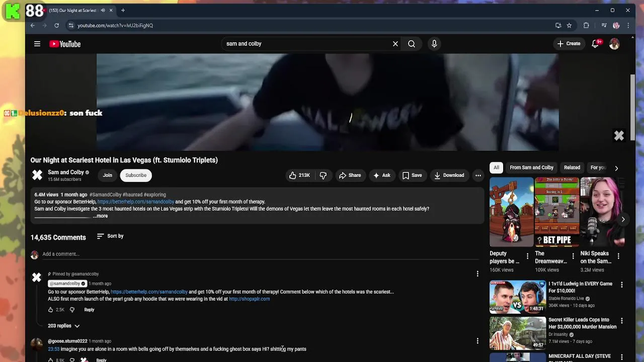
Task: Open 'Secret Killer Leads Cops' video title
Action: (x=582, y=323)
